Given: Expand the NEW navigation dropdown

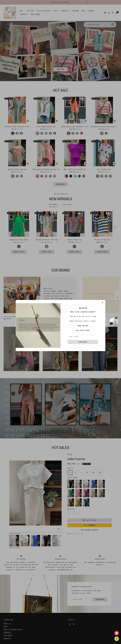Looking at the screenshot, I should point(22,11).
